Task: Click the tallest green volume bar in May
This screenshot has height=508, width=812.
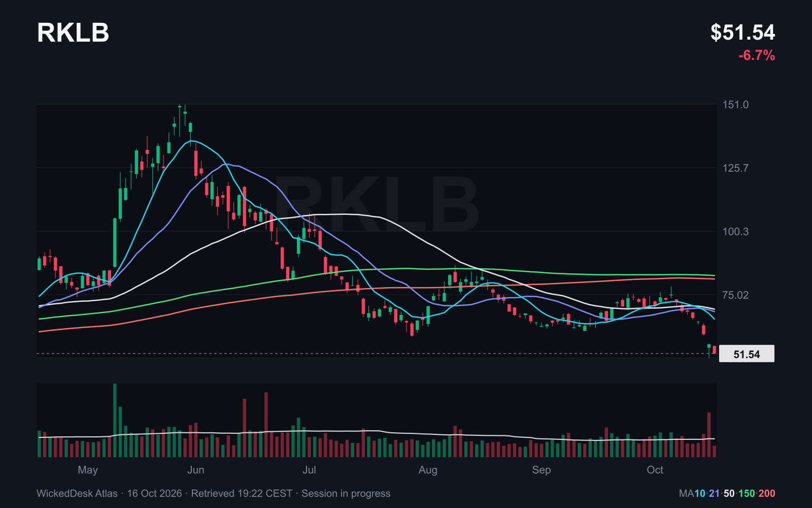Action: pos(115,420)
